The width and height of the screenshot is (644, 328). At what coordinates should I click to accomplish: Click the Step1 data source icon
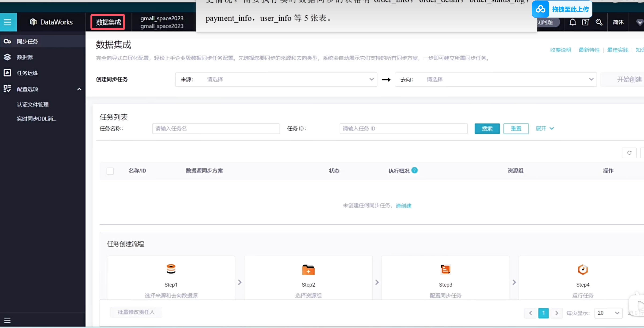click(x=171, y=269)
